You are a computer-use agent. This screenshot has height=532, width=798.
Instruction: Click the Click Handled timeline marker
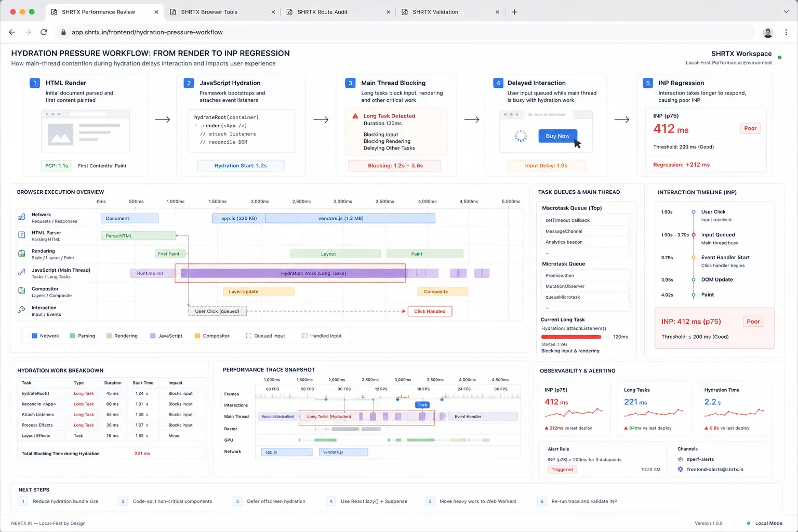pos(430,311)
